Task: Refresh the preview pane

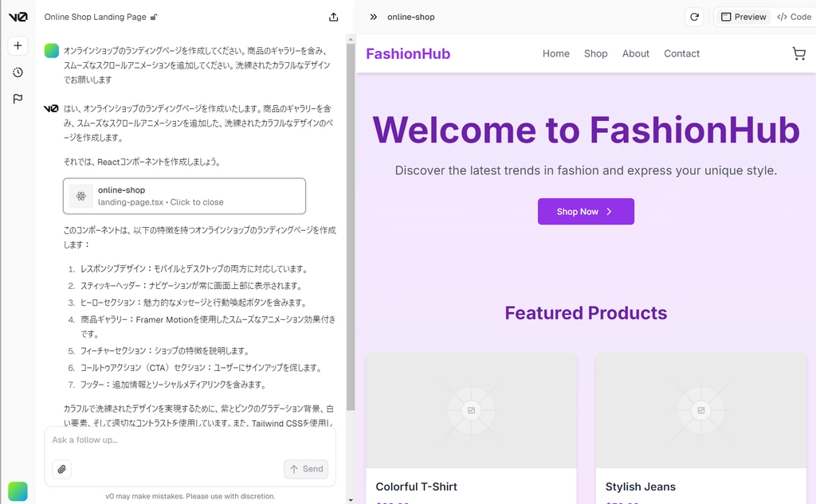Action: pyautogui.click(x=694, y=18)
